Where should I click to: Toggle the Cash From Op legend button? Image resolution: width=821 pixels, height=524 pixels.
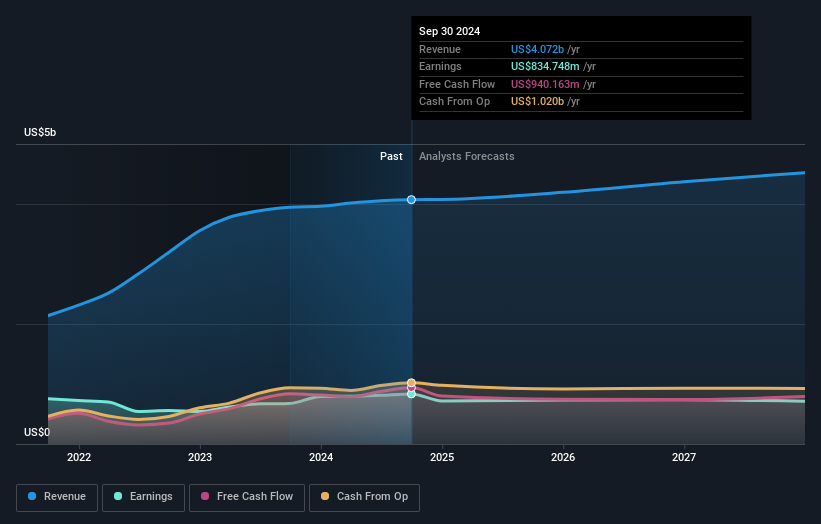364,497
